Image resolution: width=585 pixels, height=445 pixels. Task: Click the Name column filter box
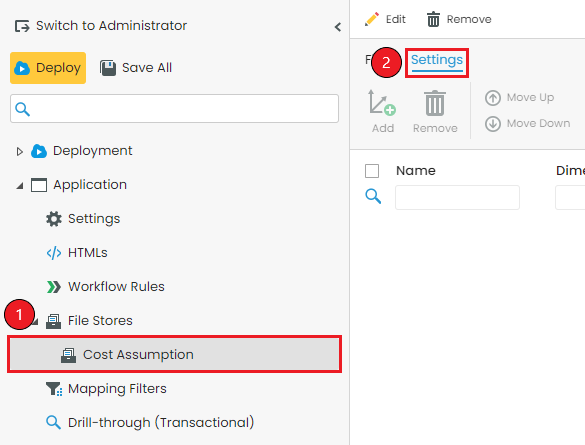pos(457,197)
